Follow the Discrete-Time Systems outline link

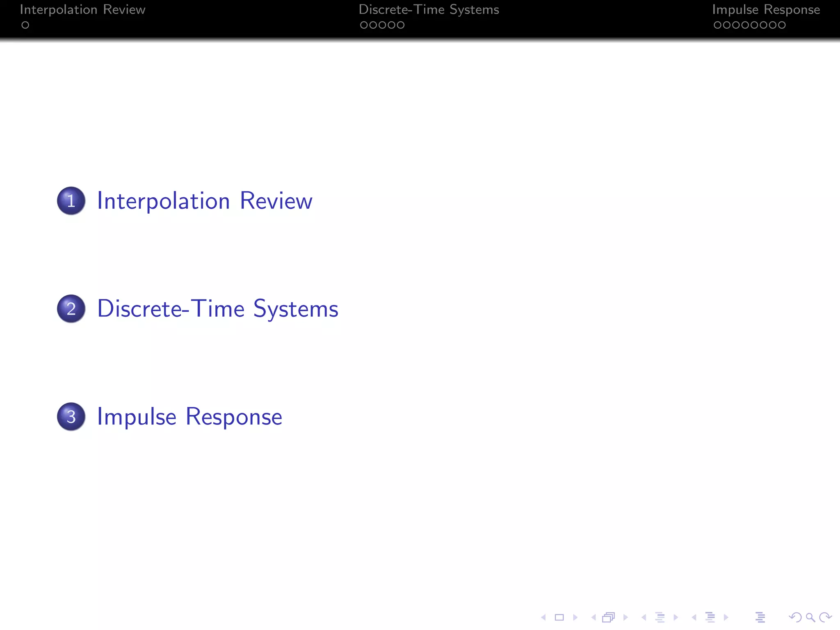(217, 309)
